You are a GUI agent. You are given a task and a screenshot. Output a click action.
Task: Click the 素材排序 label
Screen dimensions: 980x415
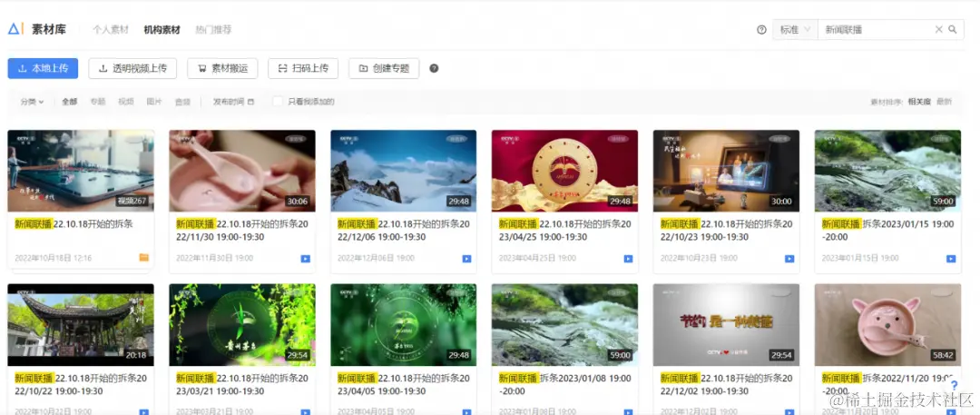888,102
